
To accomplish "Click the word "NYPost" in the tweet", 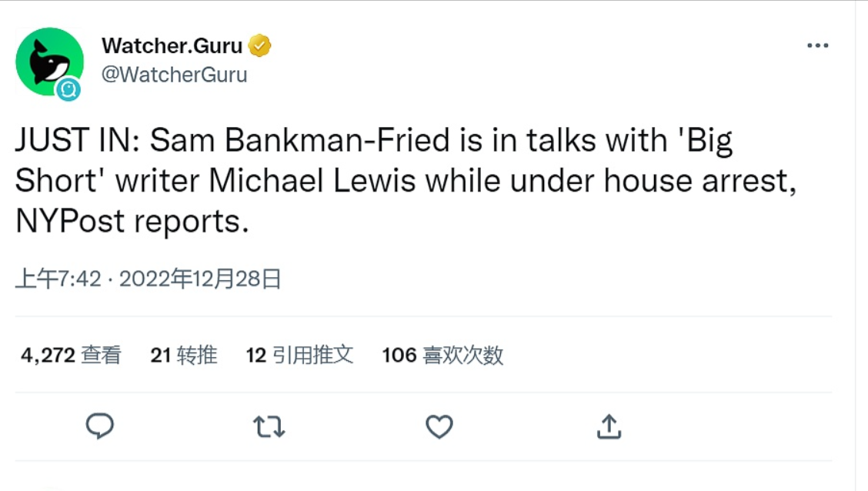I will coord(69,221).
